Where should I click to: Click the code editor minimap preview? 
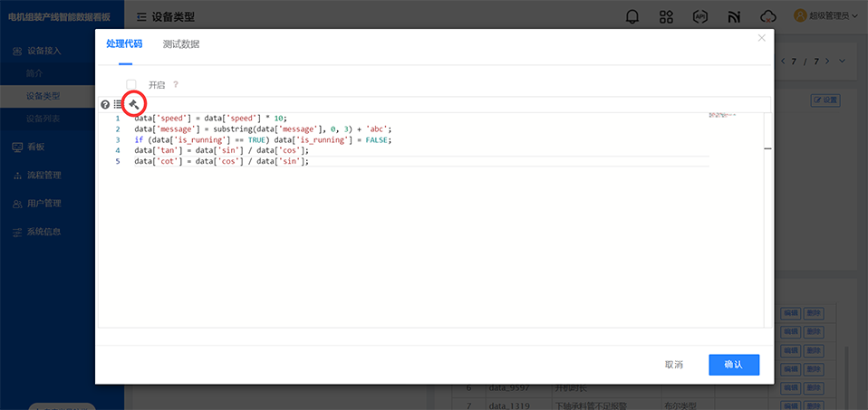pyautogui.click(x=722, y=115)
